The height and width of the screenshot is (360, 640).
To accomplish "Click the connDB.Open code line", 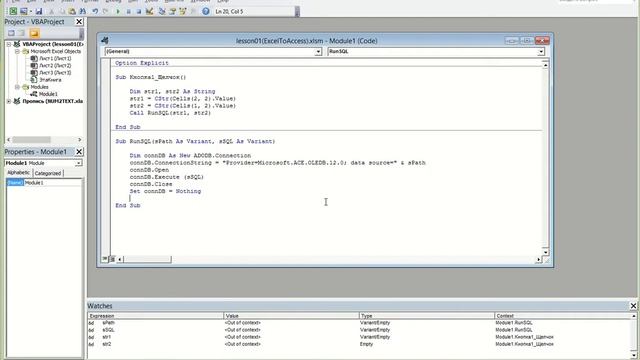I will point(149,170).
